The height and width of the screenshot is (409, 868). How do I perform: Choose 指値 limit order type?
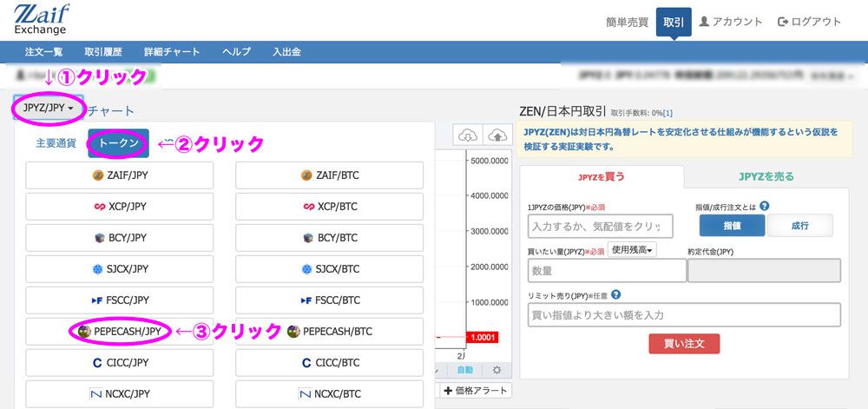(x=733, y=225)
